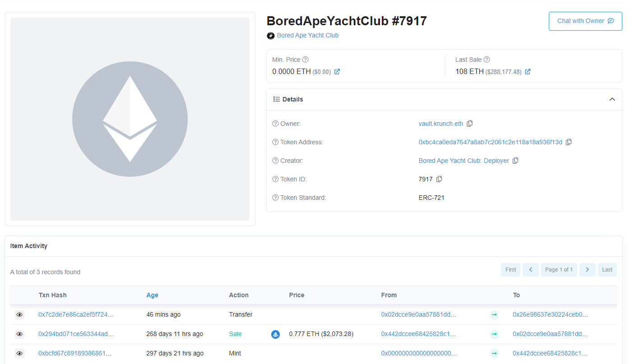Toggle eye preview for Sale transaction

(x=19, y=334)
